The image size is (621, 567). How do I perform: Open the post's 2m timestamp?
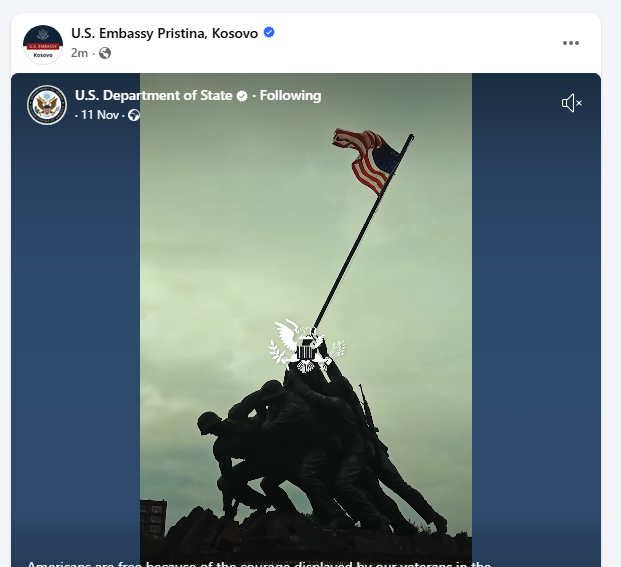pos(79,53)
